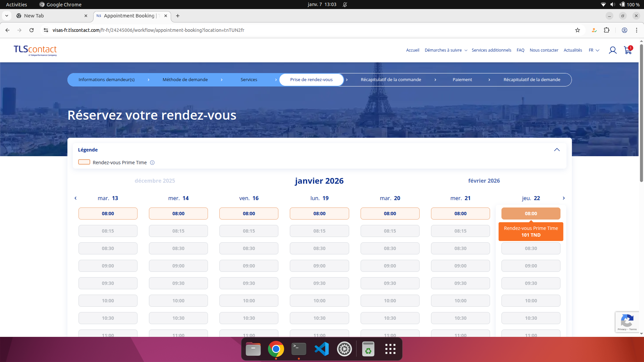644x362 pixels.
Task: Click the address bar URL
Action: click(148, 30)
